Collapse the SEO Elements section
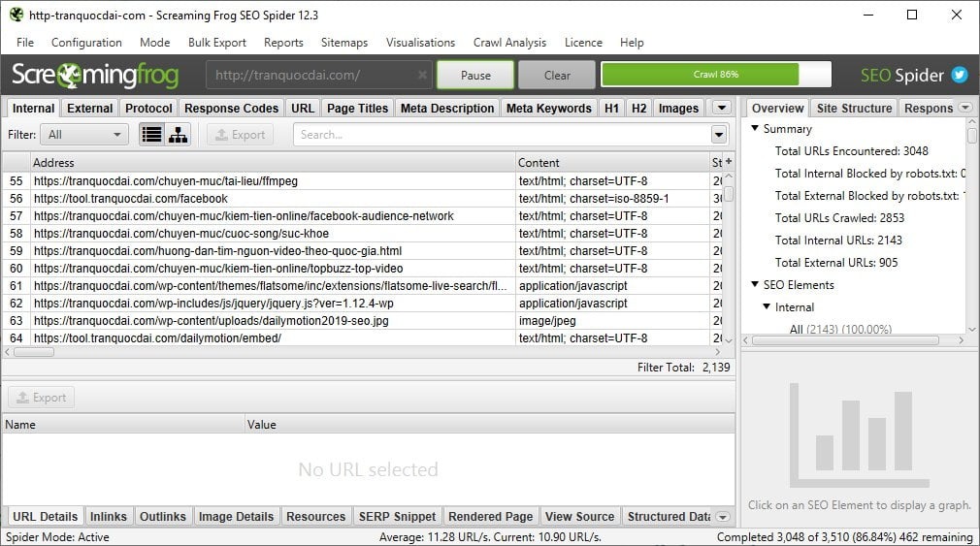 coord(756,285)
